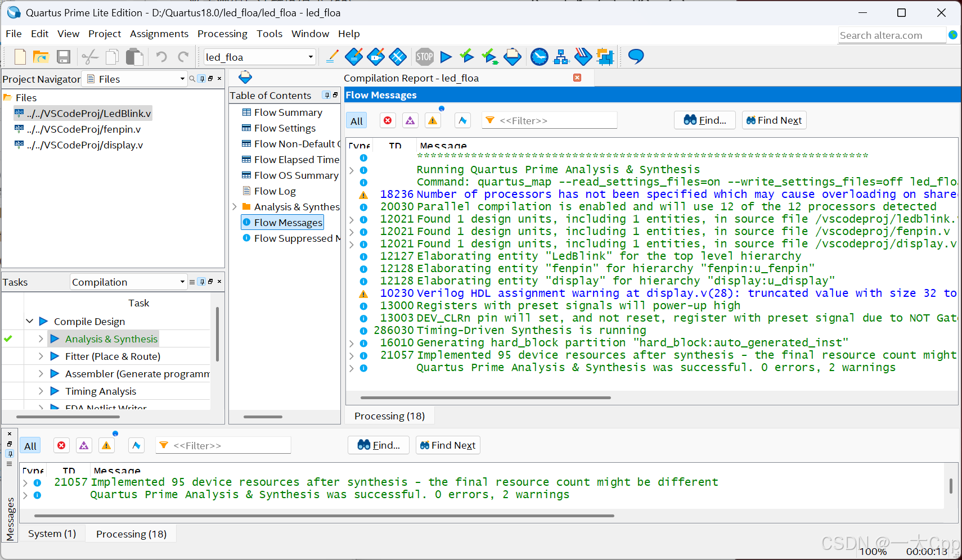Open the Programmer icon
962x560 pixels.
point(583,57)
